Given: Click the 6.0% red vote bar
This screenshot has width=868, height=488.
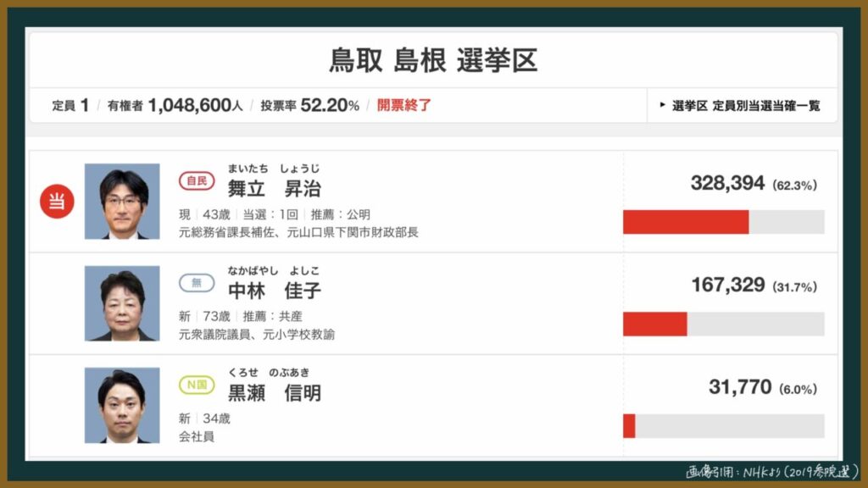Looking at the screenshot, I should [629, 426].
